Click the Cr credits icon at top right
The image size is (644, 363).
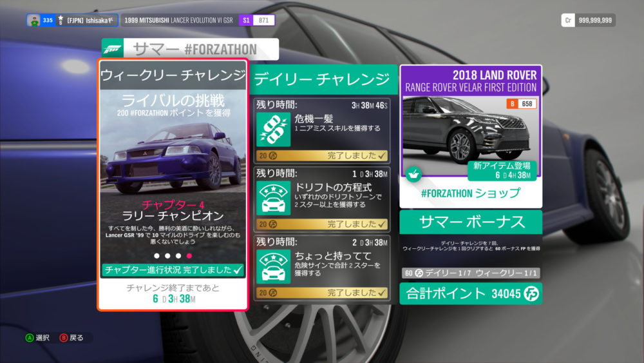tap(568, 20)
